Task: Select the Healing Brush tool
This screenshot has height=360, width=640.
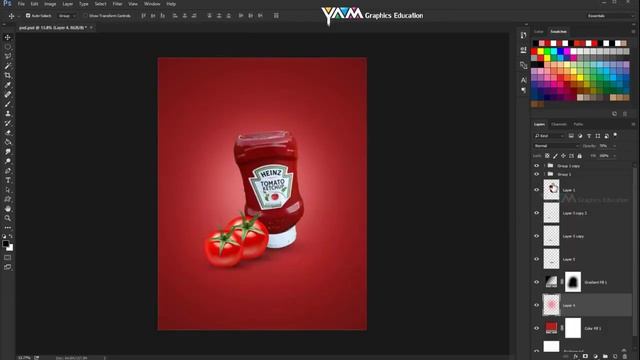Action: pos(8,94)
